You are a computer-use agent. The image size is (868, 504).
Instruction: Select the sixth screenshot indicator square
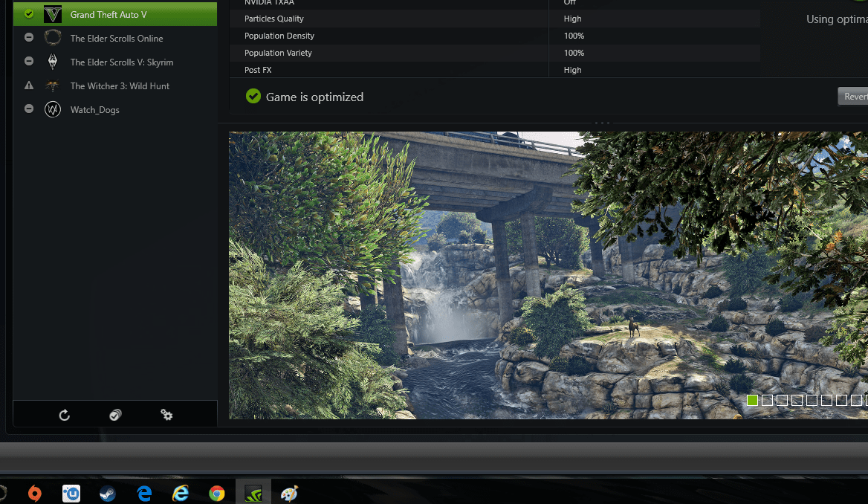coord(826,400)
